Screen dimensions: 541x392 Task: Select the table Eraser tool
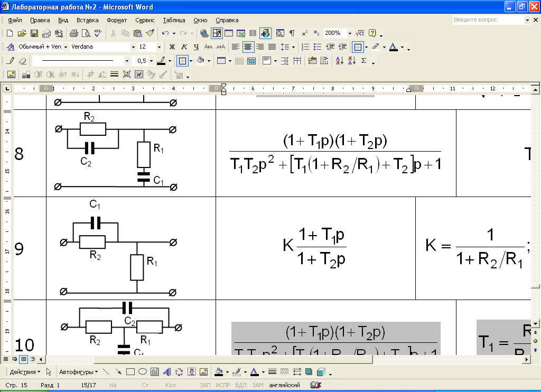[x=22, y=61]
